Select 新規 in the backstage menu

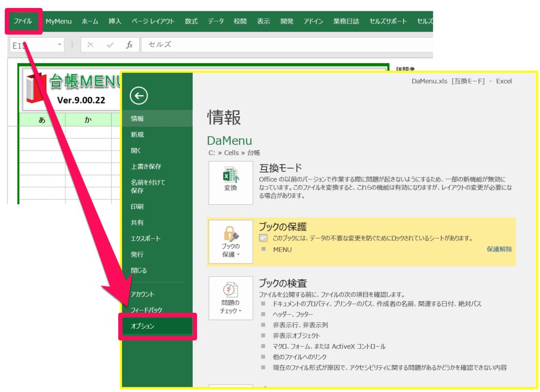[158, 135]
